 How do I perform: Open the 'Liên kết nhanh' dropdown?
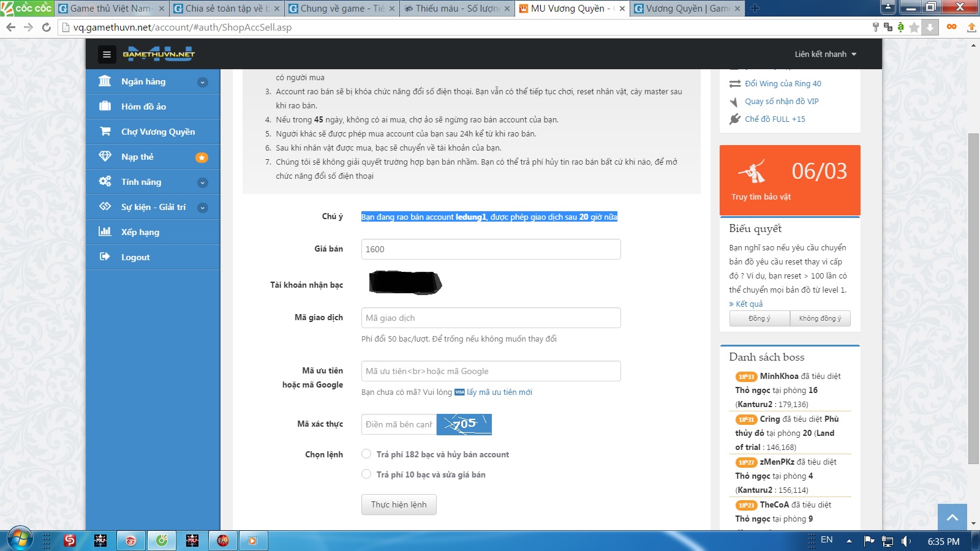(825, 54)
